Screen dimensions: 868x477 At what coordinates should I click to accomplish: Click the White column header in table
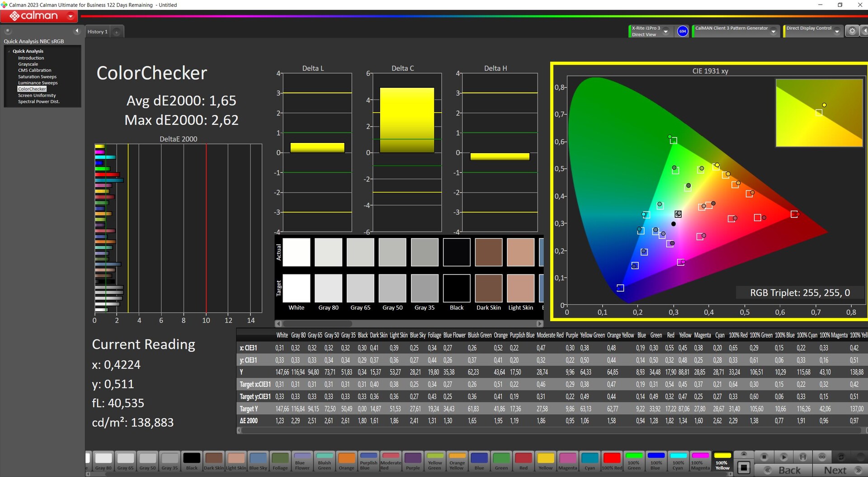click(x=282, y=335)
